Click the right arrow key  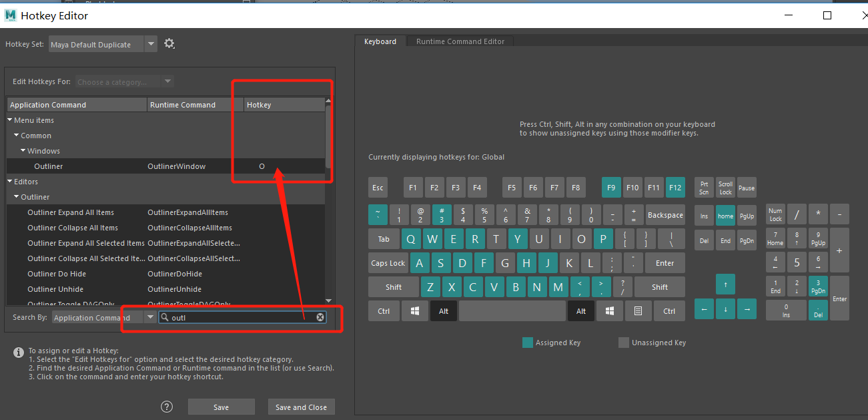(x=747, y=309)
